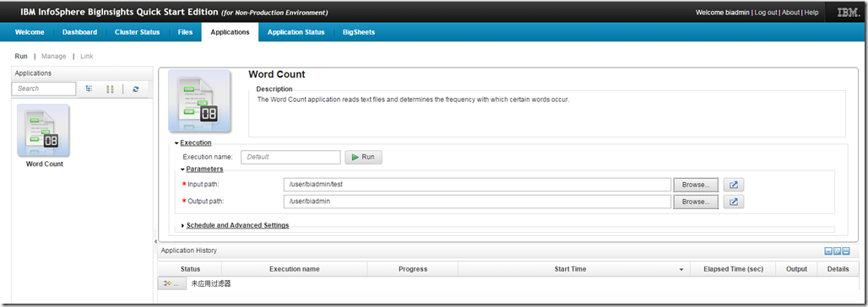
Task: Open the Manage sub-menu link
Action: [54, 57]
